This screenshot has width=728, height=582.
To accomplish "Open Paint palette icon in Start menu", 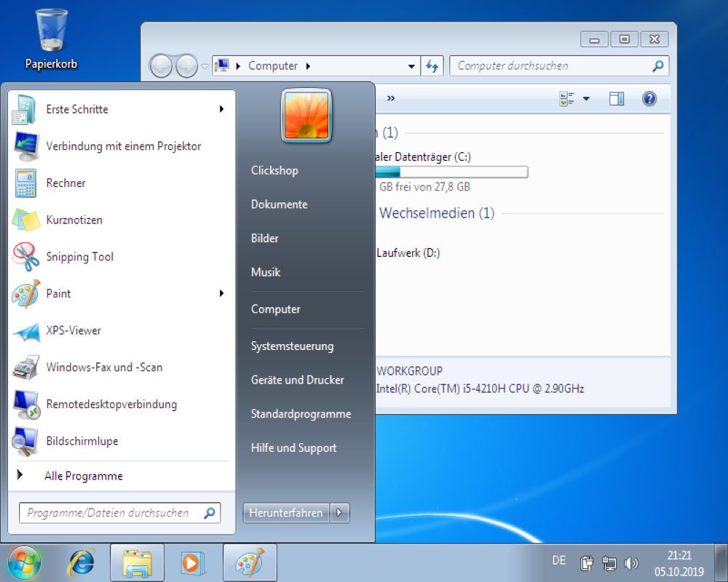I will (x=26, y=294).
